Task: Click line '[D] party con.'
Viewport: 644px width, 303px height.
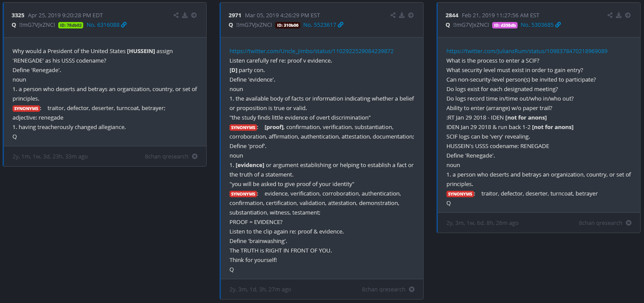Action: point(247,70)
